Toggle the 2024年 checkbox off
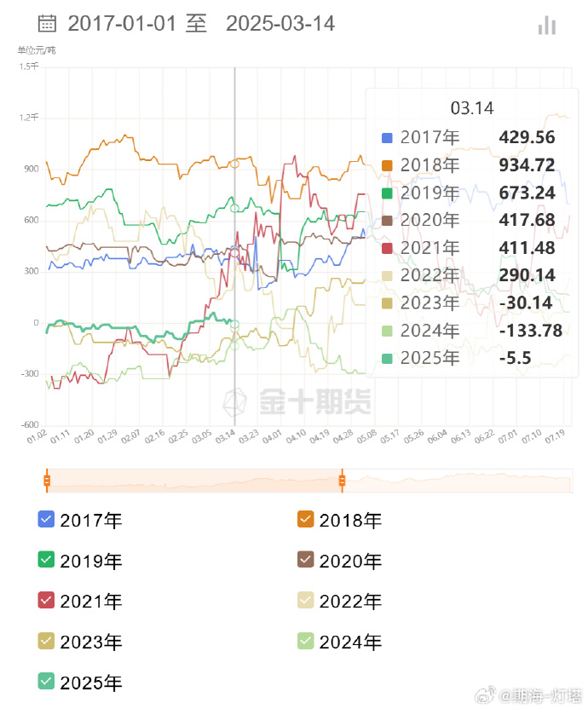The height and width of the screenshot is (709, 588). (x=305, y=642)
